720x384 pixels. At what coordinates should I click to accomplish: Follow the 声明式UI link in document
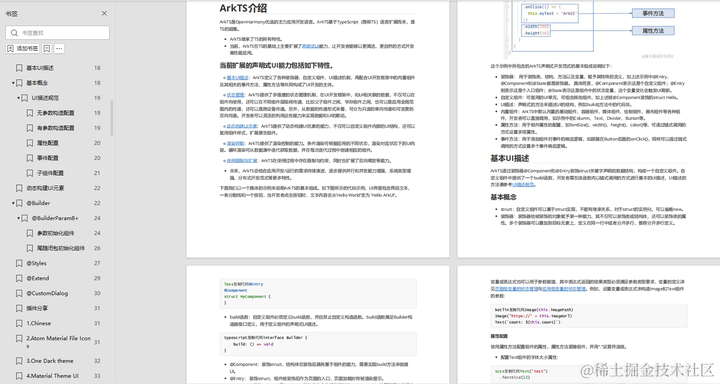click(x=310, y=46)
